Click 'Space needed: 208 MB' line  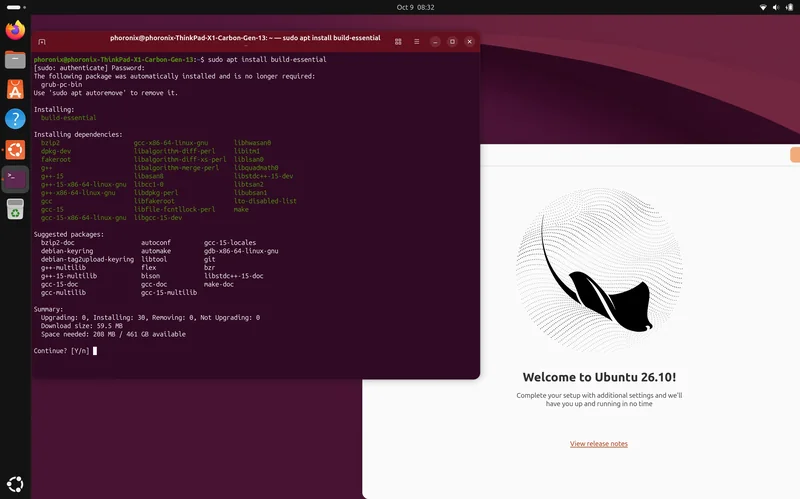pyautogui.click(x=113, y=334)
